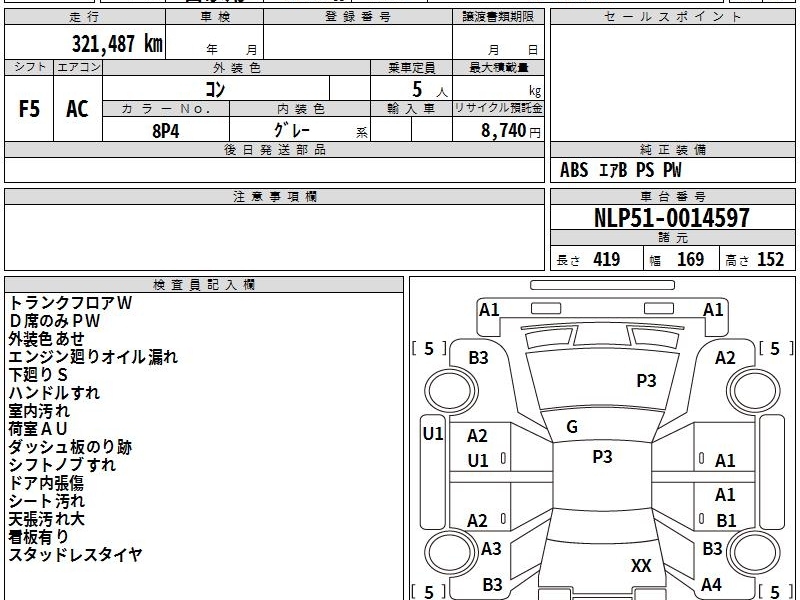Click the 注意事項欄 header
The height and width of the screenshot is (600, 800).
[x=274, y=196]
